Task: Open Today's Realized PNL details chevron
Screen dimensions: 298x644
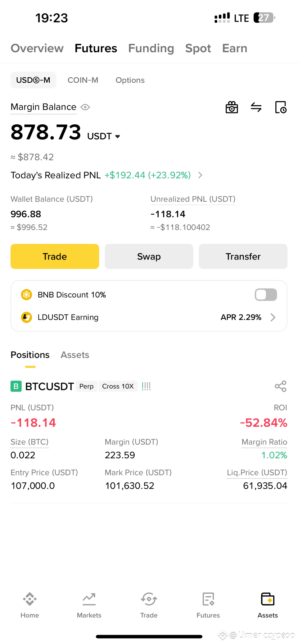Action: pyautogui.click(x=200, y=175)
